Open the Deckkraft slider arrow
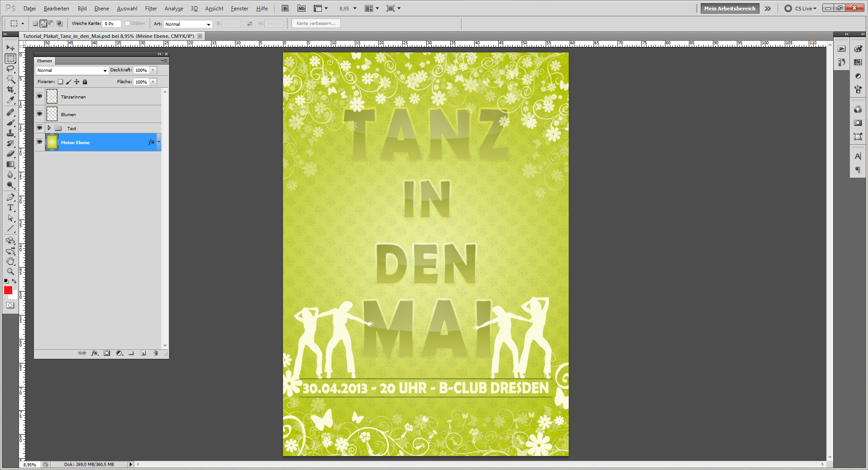The height and width of the screenshot is (470, 868). tap(152, 70)
